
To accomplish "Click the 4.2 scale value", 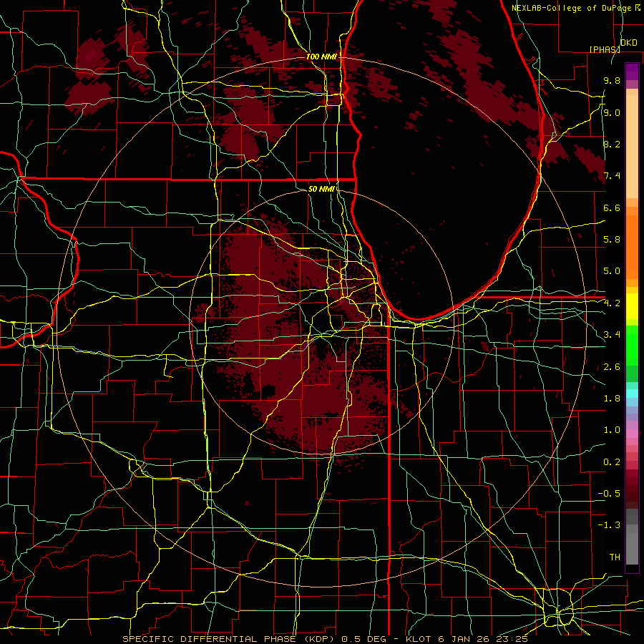I will [x=612, y=303].
